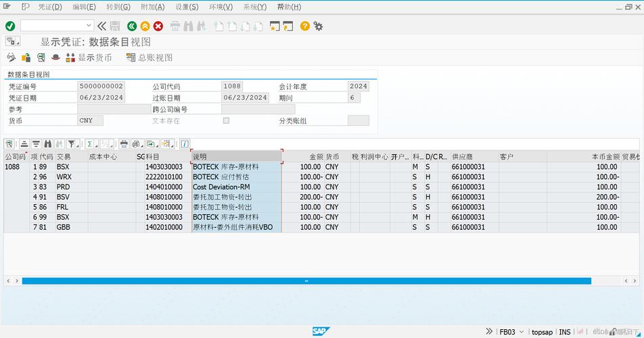The width and height of the screenshot is (644, 338).
Task: Click the far-right scroll arrow of scrollbar
Action: click(635, 281)
